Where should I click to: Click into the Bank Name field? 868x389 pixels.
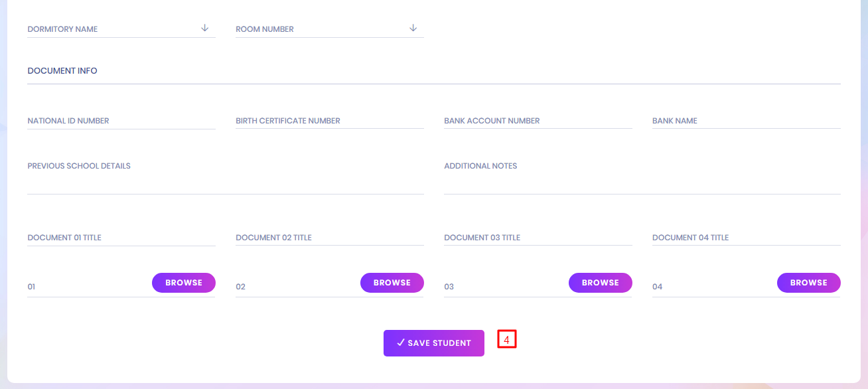pyautogui.click(x=746, y=121)
